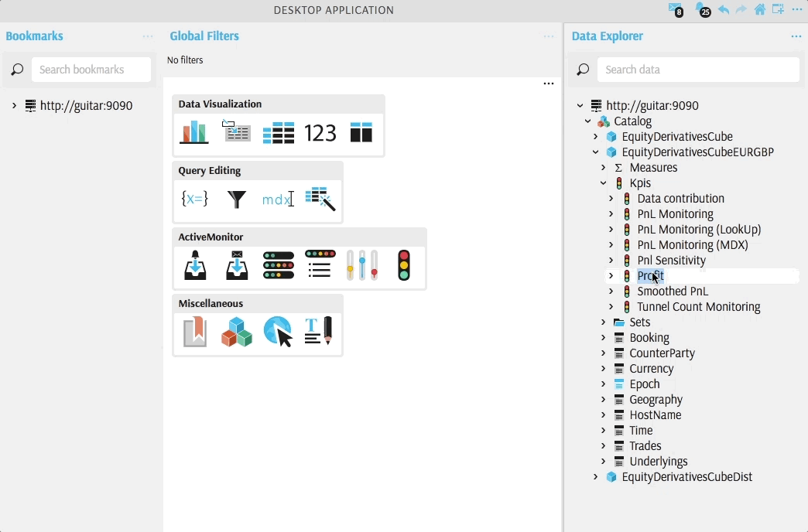Collapse the Kpis folder
This screenshot has height=532, width=808.
pos(604,182)
